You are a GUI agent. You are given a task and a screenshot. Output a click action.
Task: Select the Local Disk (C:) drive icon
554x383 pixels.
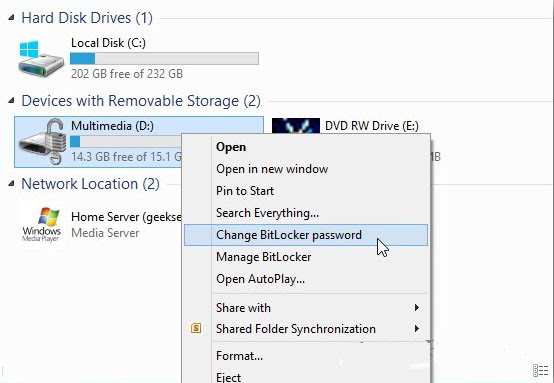(41, 59)
